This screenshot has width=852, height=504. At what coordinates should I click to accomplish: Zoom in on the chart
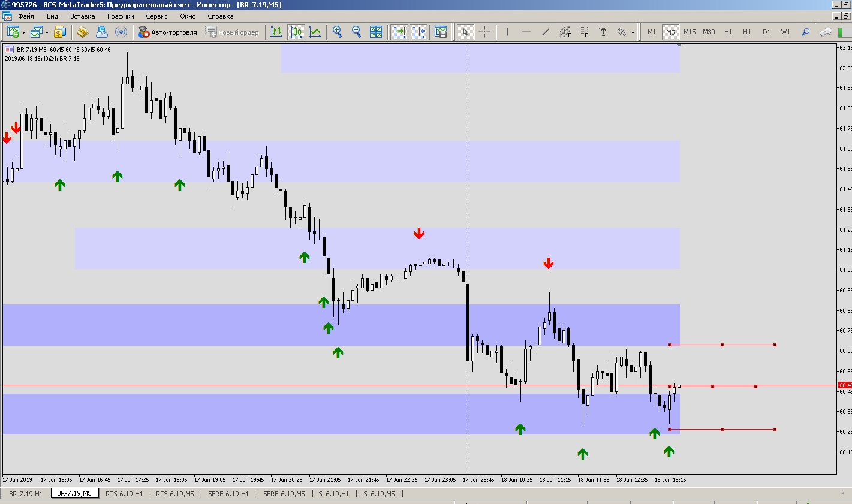click(338, 32)
